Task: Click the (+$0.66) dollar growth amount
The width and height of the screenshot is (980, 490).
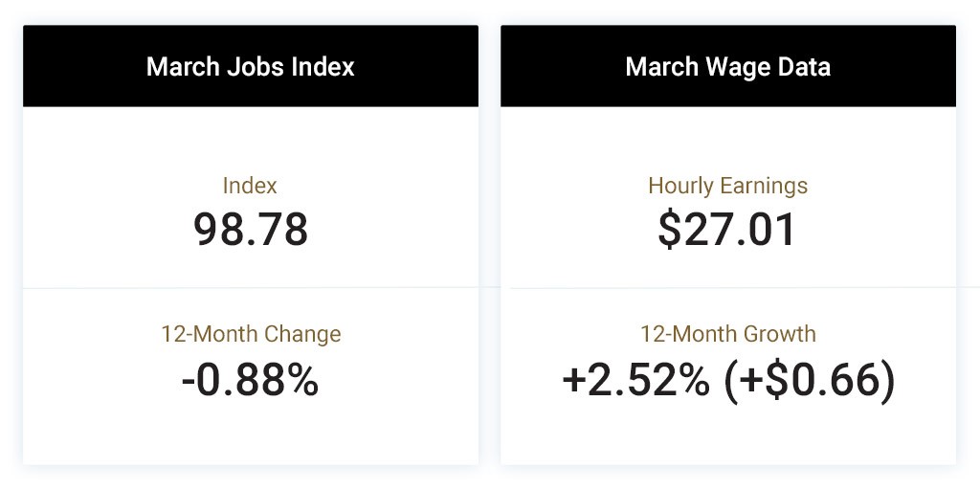Action: (810, 380)
